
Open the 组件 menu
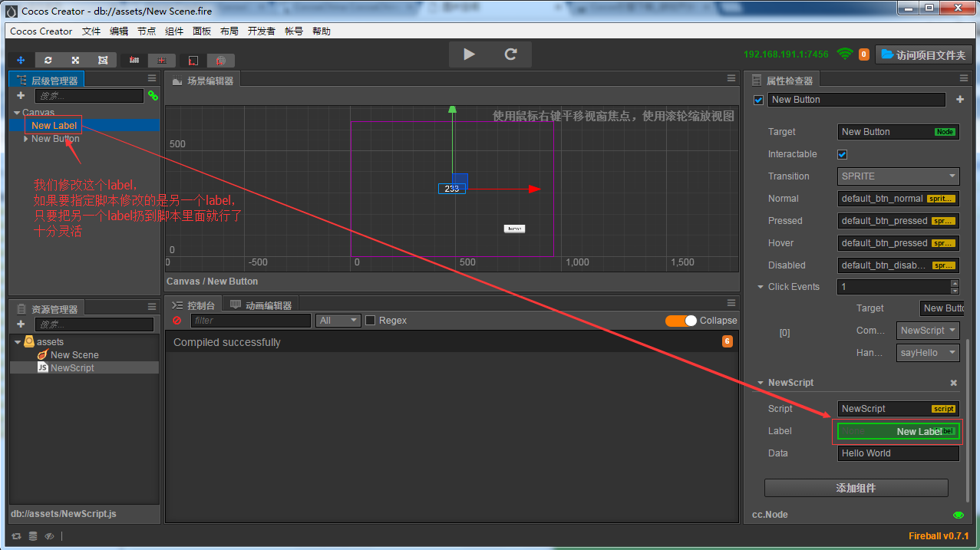(x=174, y=31)
